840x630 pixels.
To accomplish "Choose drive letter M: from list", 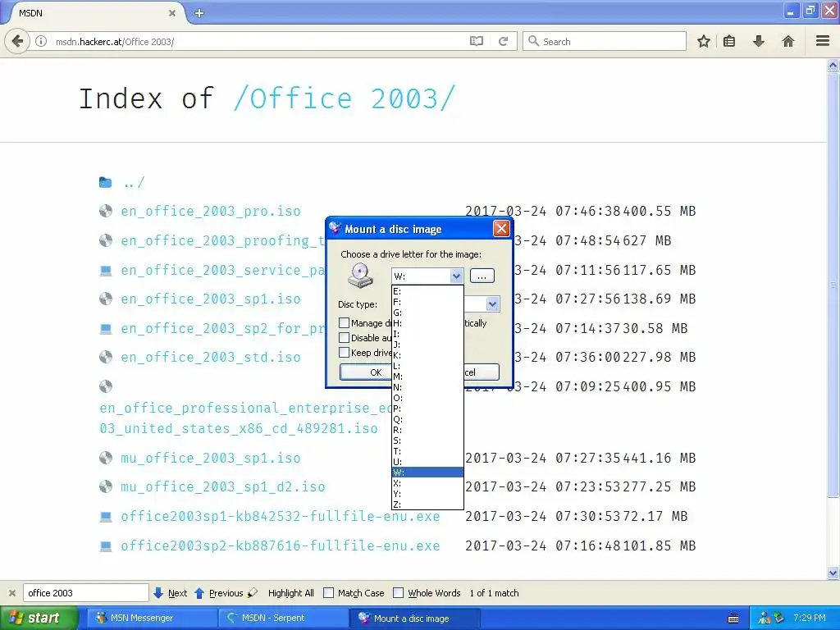I will tap(427, 377).
